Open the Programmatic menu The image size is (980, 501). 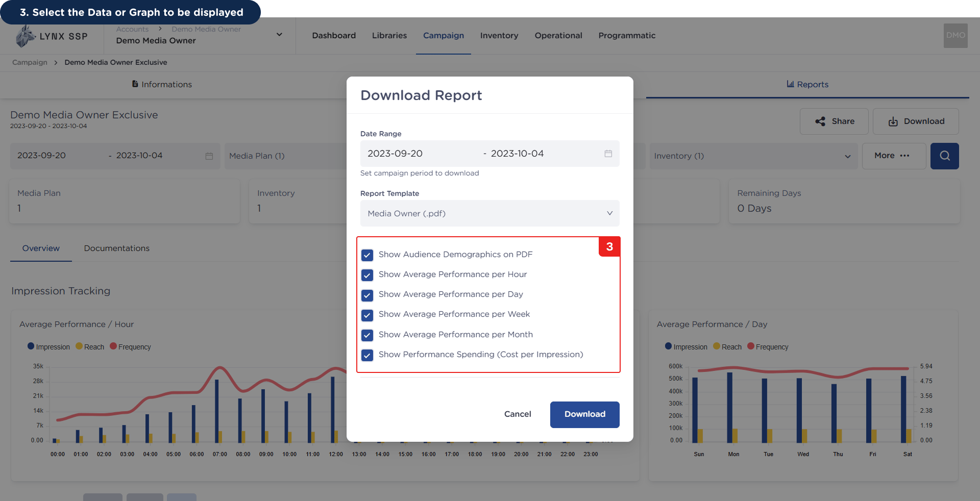tap(627, 36)
